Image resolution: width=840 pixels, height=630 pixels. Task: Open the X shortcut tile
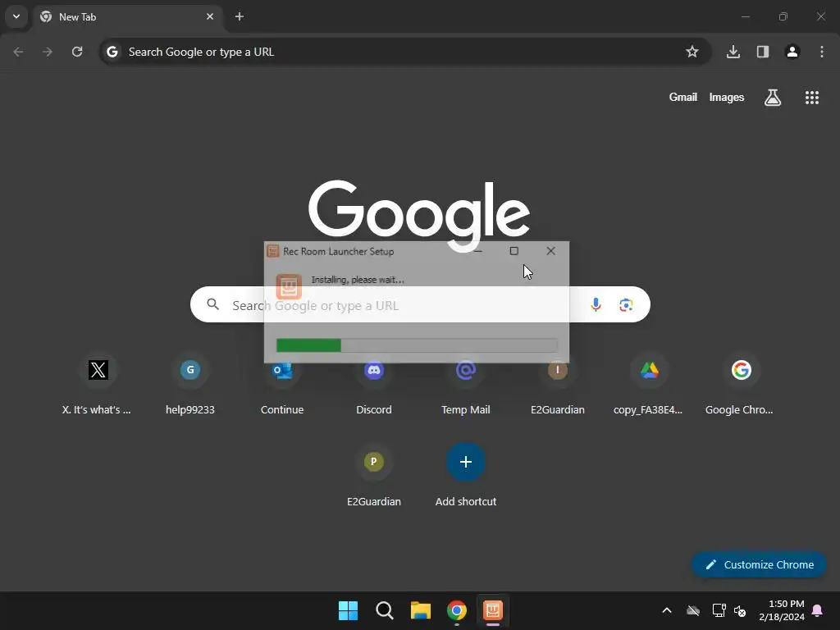pos(98,384)
